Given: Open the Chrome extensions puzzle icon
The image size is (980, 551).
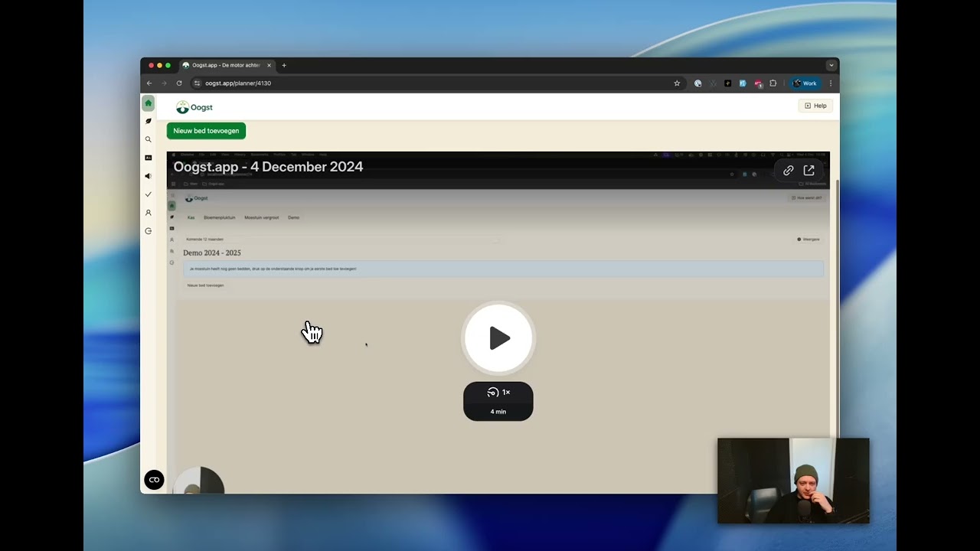Looking at the screenshot, I should coord(773,83).
